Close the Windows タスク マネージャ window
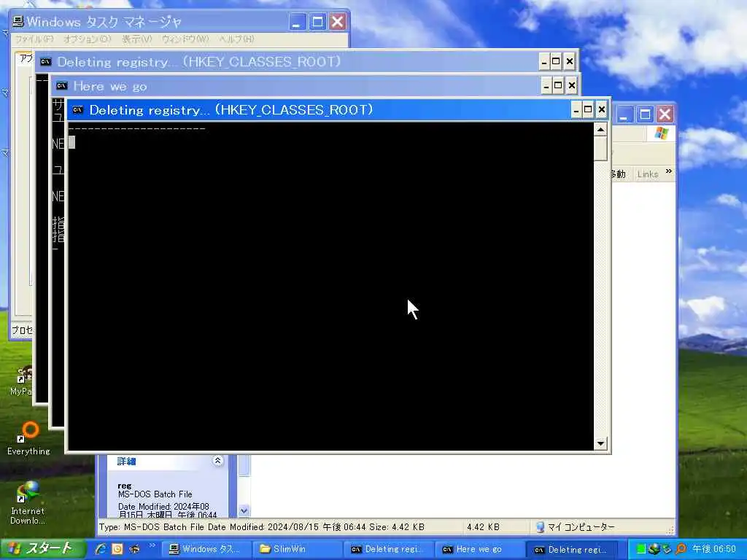Image resolution: width=747 pixels, height=560 pixels. coord(338,22)
